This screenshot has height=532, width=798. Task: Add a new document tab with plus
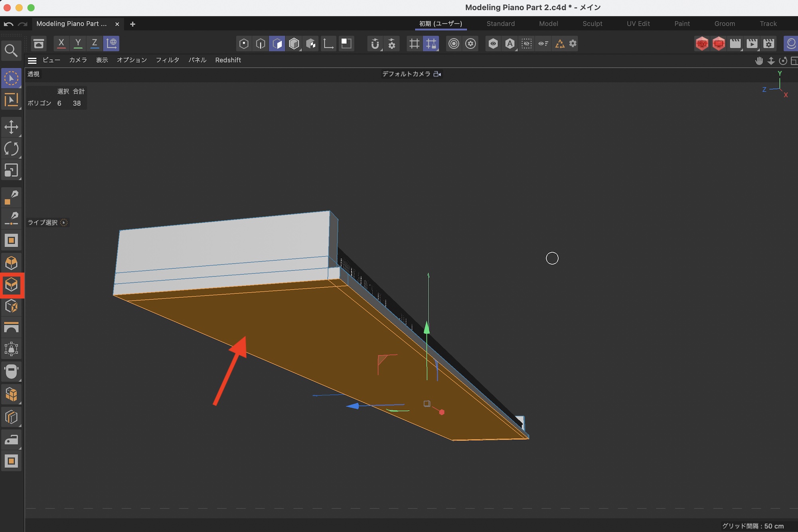pos(132,24)
